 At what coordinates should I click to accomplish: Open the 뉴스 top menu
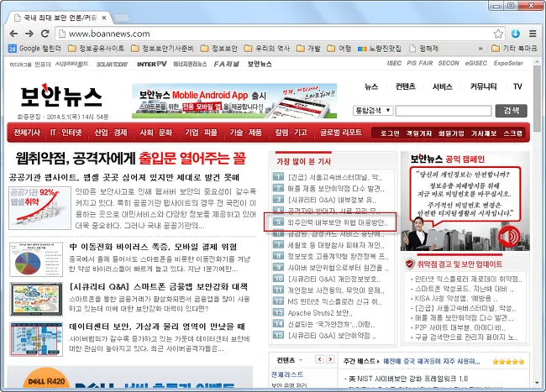(371, 86)
